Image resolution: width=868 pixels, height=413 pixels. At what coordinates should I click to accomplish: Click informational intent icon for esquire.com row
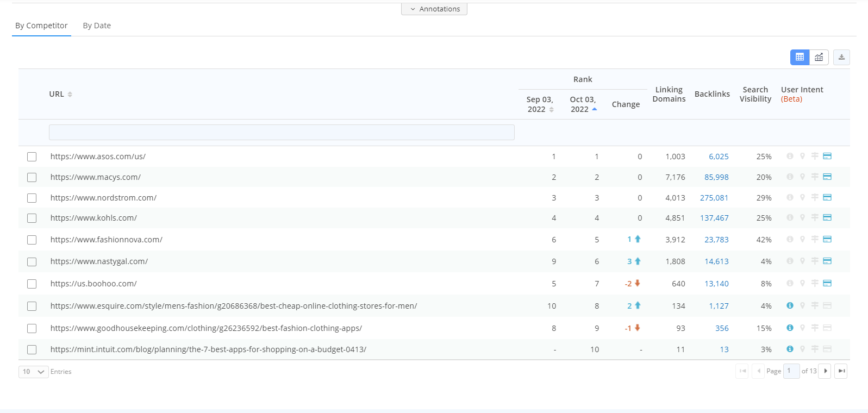[790, 306]
